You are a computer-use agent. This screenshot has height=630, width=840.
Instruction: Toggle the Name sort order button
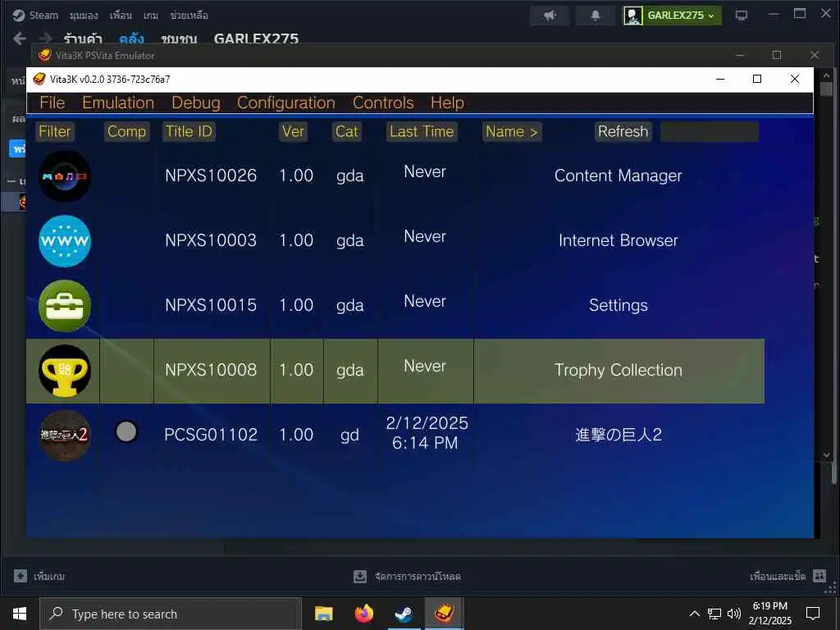point(512,132)
